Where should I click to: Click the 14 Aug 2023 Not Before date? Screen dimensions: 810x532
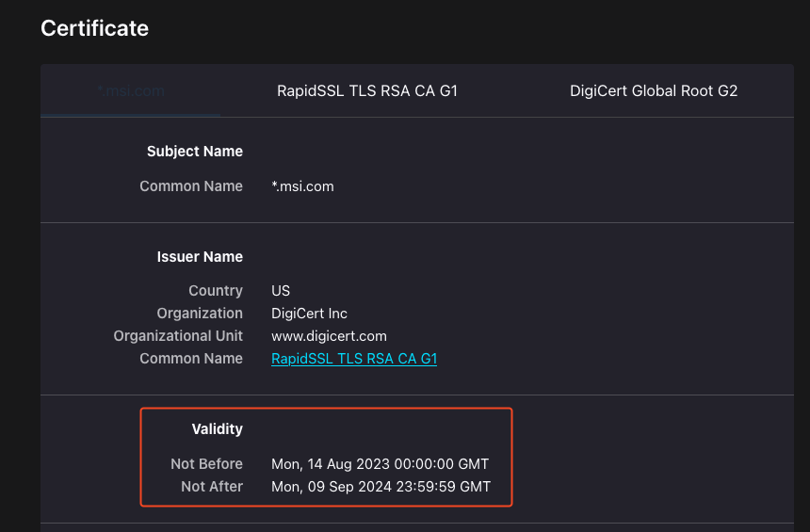pos(381,464)
